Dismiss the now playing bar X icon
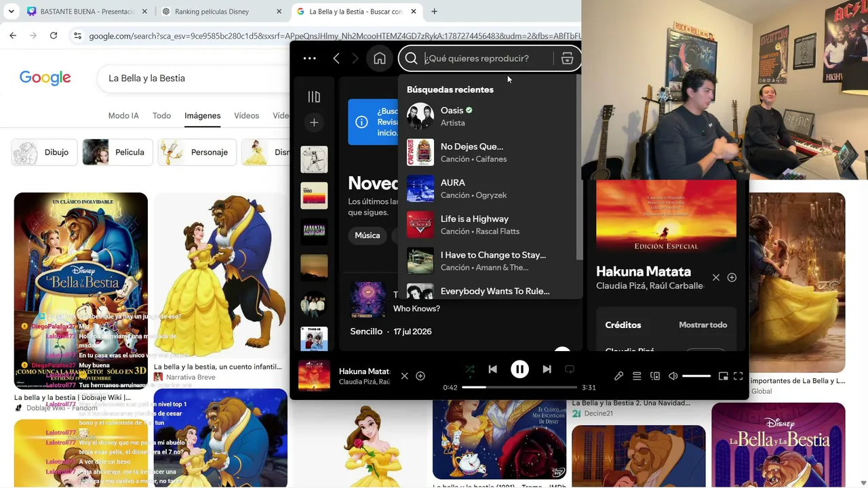868x488 pixels. tap(404, 376)
